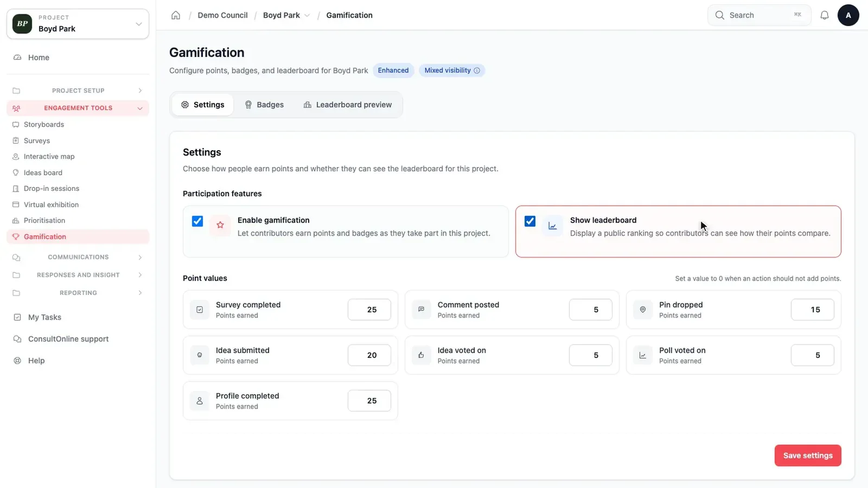Go to Demo Council breadcrumb link
868x488 pixels.
222,15
